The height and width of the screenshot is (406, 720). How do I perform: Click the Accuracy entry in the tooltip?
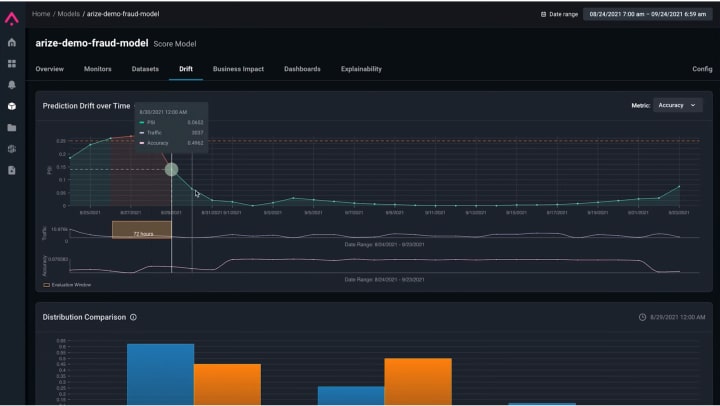tap(171, 143)
